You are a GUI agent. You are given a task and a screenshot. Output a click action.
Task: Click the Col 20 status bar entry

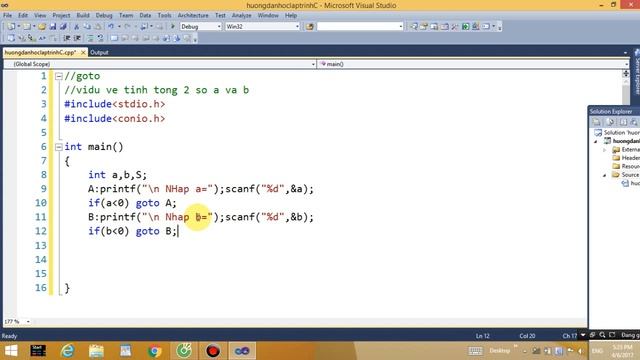pyautogui.click(x=527, y=336)
